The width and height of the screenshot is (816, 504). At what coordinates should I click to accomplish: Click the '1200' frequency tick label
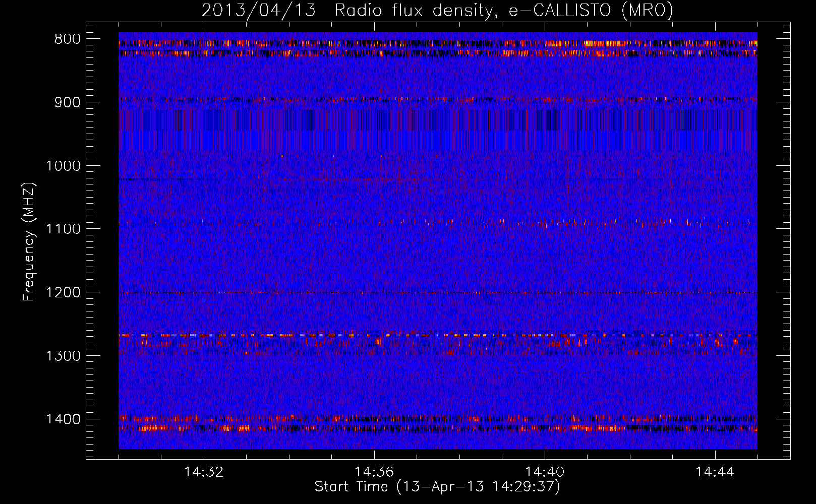pyautogui.click(x=63, y=293)
